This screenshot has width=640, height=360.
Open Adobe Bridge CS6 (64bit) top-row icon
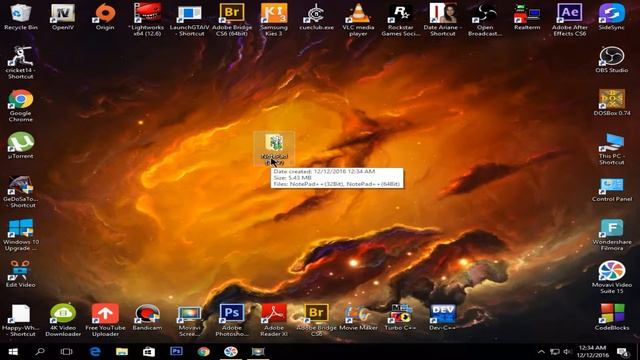pyautogui.click(x=231, y=20)
